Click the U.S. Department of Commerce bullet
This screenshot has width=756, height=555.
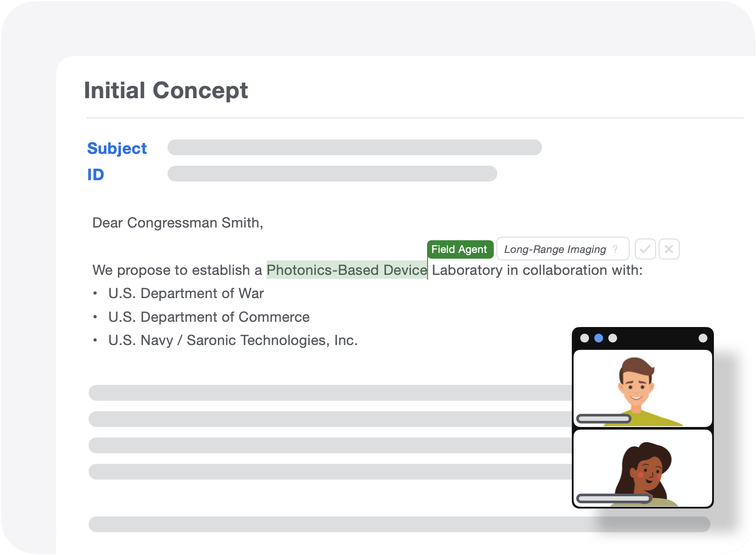(209, 317)
